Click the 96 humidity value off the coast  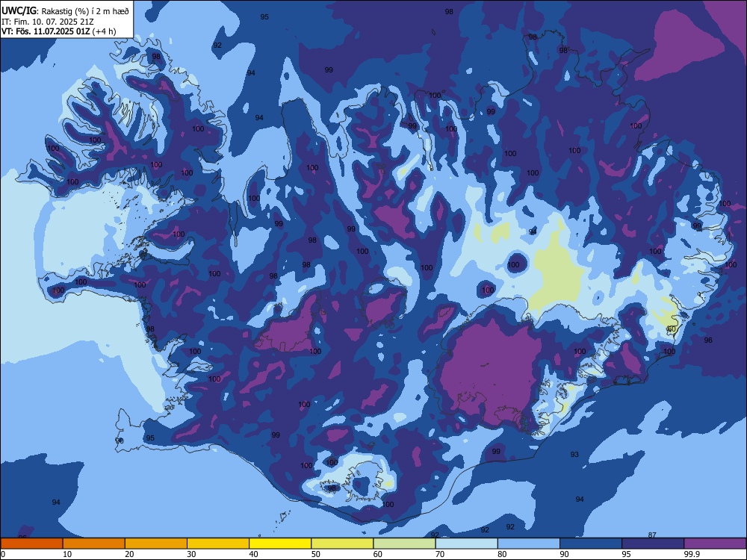coord(708,340)
